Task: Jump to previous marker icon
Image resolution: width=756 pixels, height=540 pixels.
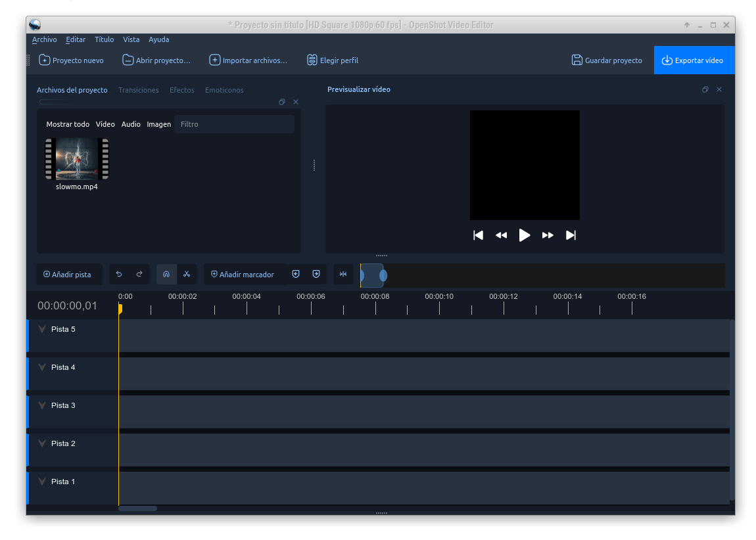Action: pyautogui.click(x=296, y=274)
